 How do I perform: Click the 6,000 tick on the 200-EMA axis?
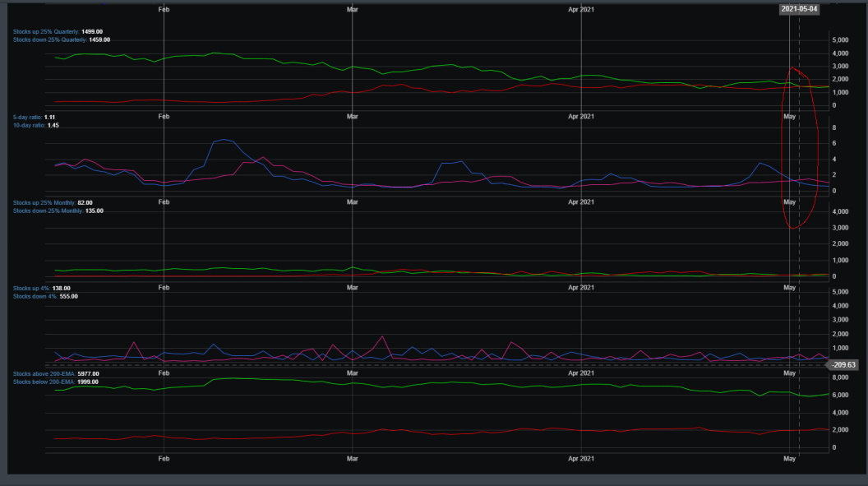click(x=840, y=396)
